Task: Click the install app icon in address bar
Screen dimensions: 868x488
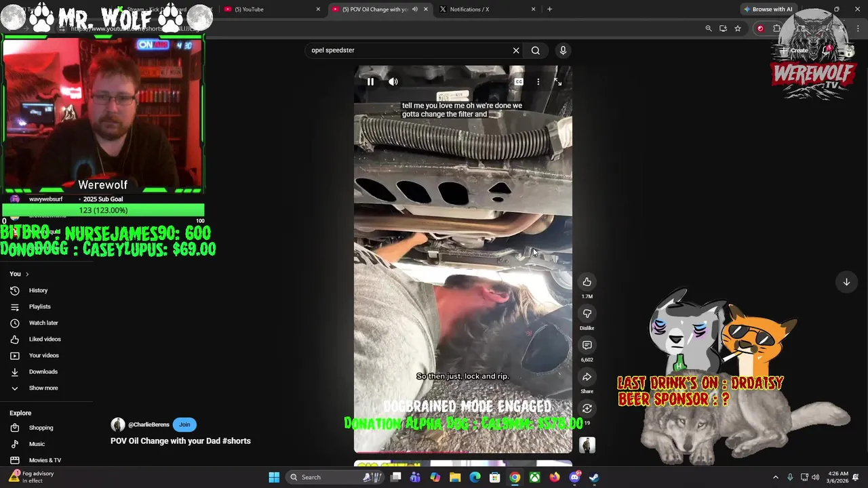Action: coord(723,28)
